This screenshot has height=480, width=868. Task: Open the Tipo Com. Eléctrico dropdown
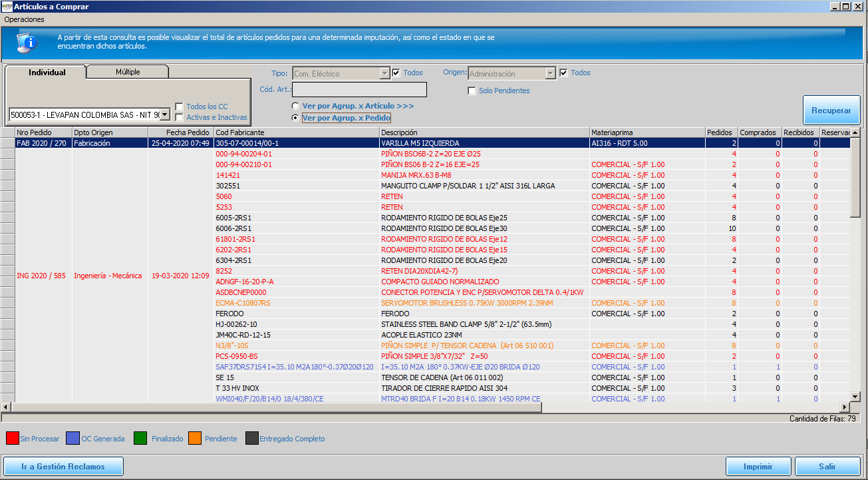[x=384, y=73]
